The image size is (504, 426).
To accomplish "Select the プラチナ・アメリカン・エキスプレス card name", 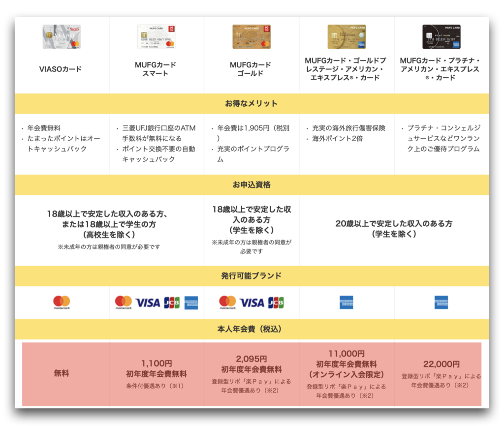I will pyautogui.click(x=441, y=69).
